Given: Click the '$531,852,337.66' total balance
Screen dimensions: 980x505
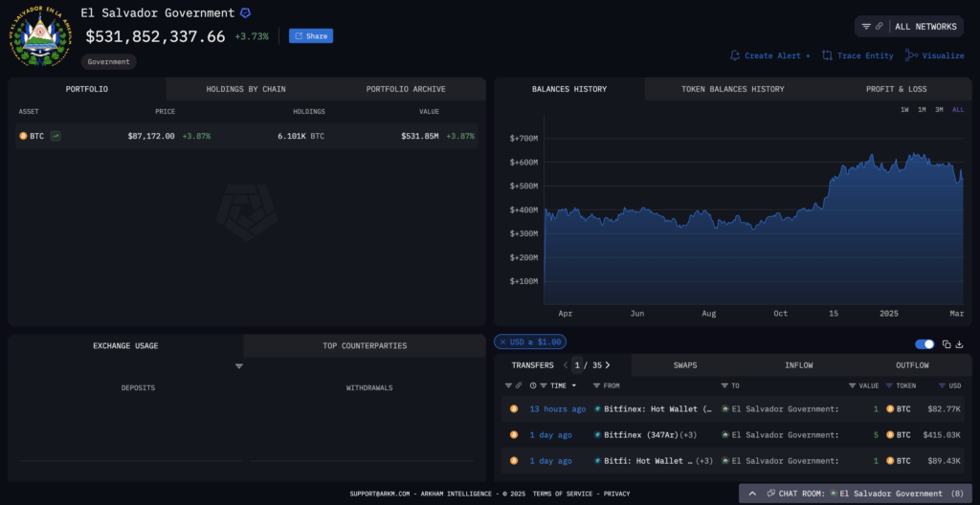Looking at the screenshot, I should 155,36.
